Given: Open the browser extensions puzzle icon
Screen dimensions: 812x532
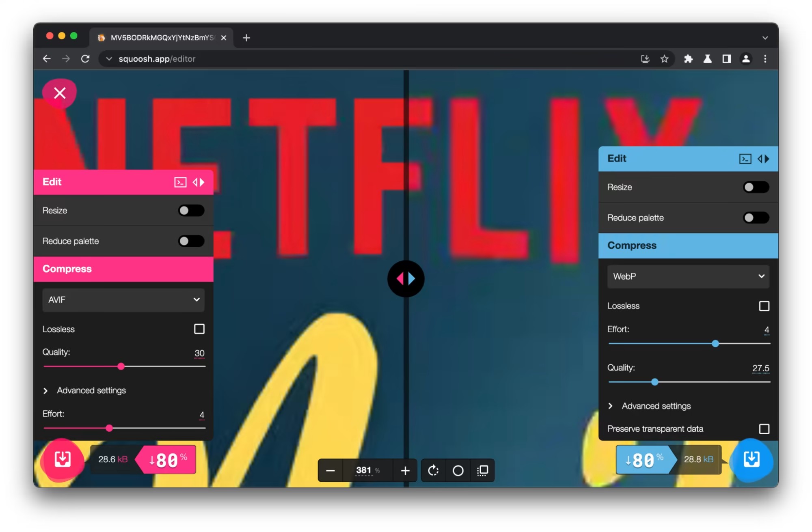Looking at the screenshot, I should click(688, 59).
